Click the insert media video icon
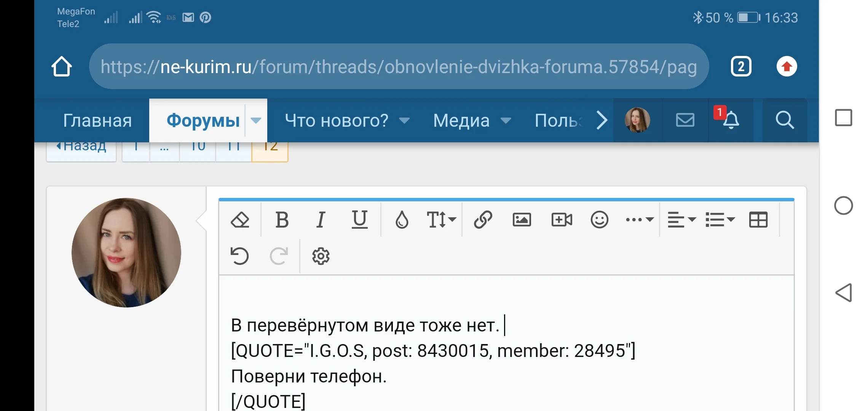 pos(562,220)
